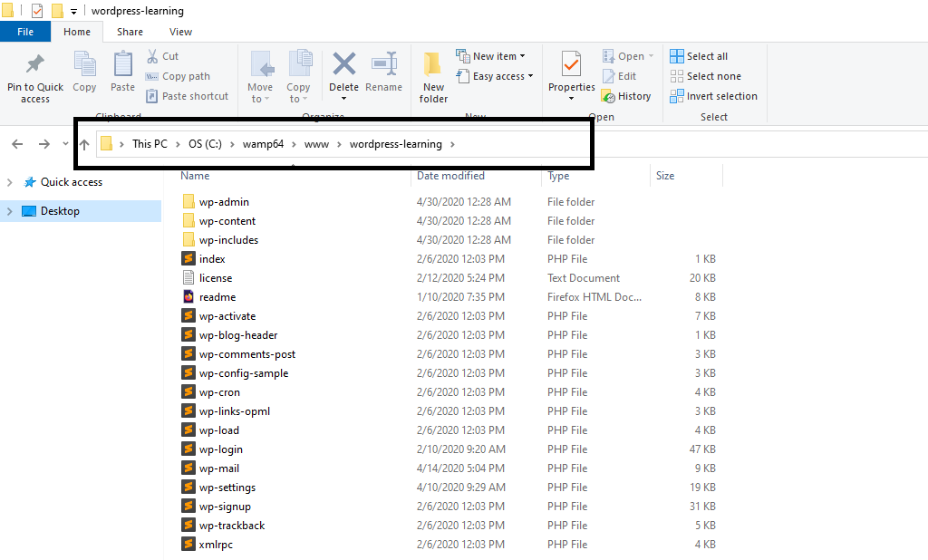Click the Copy ribbon icon
This screenshot has height=560, width=928.
tap(84, 64)
